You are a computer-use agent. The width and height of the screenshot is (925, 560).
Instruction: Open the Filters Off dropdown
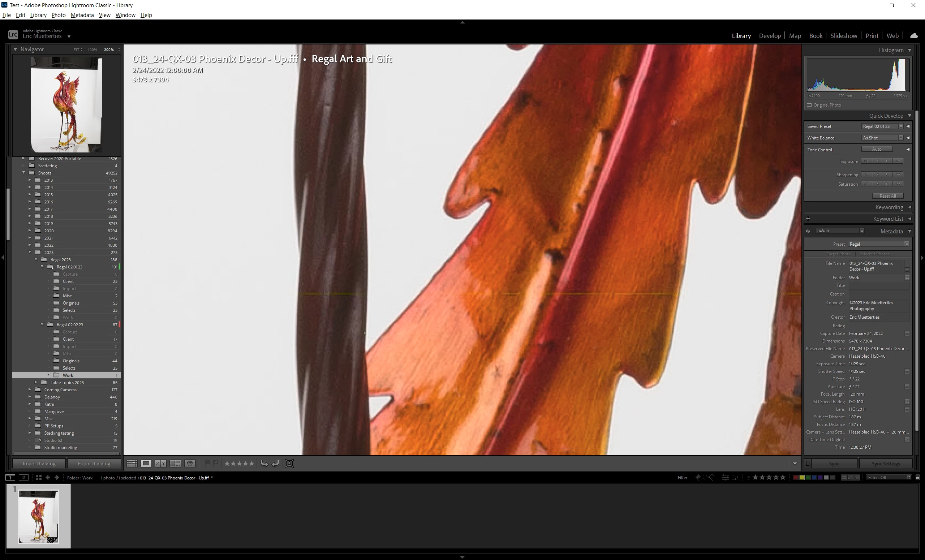[x=889, y=477]
